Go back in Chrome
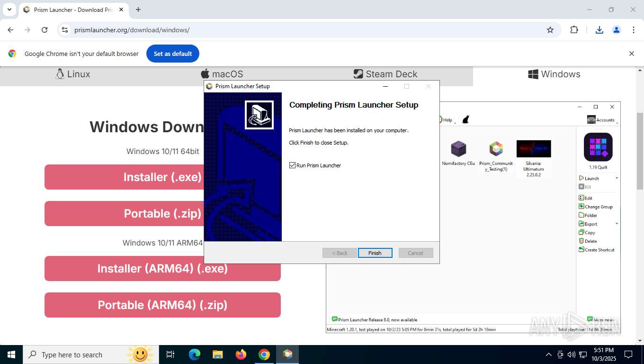 [10, 30]
